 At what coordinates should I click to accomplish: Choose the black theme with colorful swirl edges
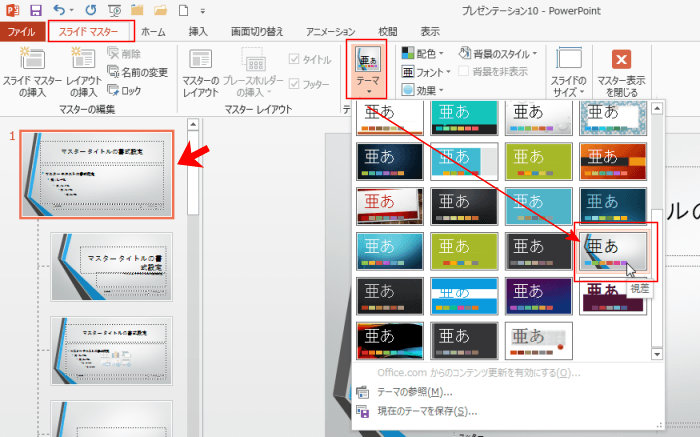click(x=390, y=341)
